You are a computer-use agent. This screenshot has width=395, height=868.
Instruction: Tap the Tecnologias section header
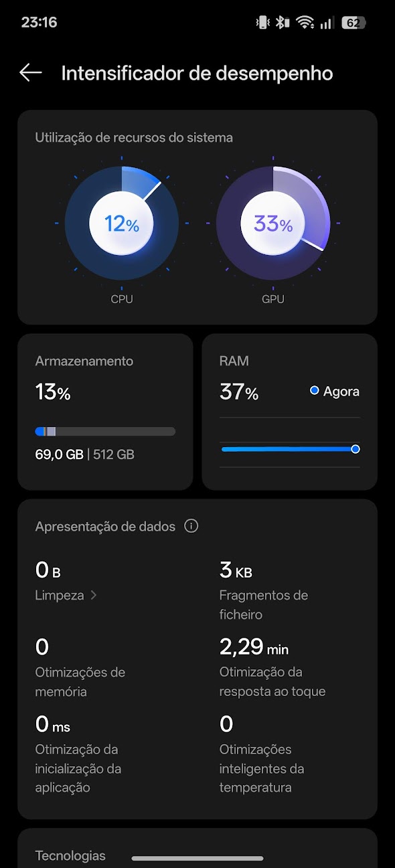[x=70, y=855]
